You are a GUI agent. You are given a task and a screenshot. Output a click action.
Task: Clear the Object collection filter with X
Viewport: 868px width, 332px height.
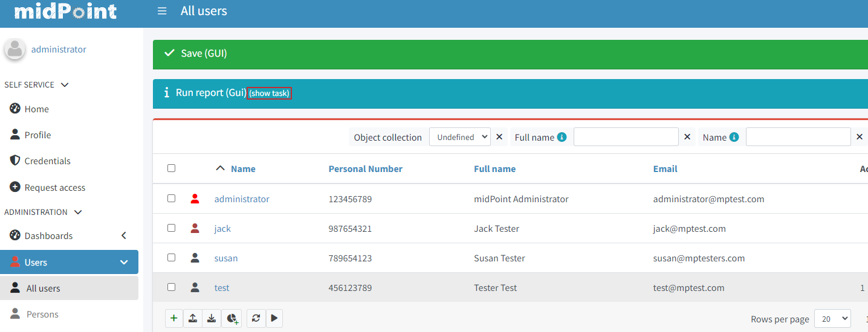pos(499,137)
